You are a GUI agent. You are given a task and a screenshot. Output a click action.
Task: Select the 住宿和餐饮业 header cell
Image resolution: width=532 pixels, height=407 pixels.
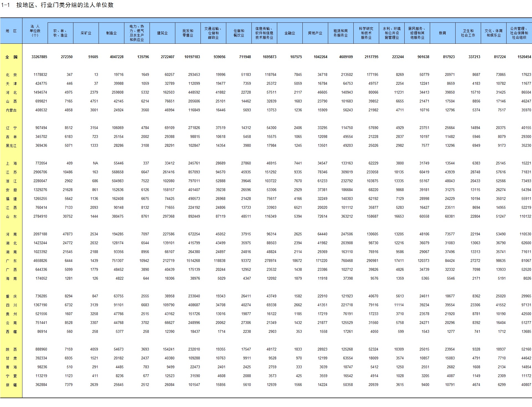pyautogui.click(x=239, y=33)
